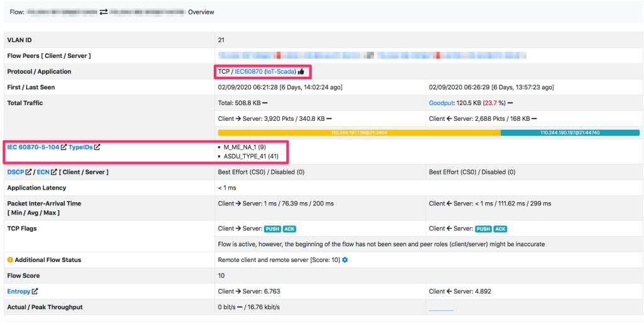The width and height of the screenshot is (644, 325).
Task: Click the orange warning icon by Additional Flow Status
Action: [10, 259]
